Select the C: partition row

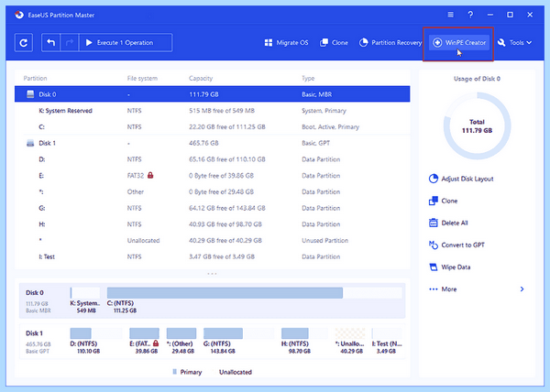[x=213, y=126]
